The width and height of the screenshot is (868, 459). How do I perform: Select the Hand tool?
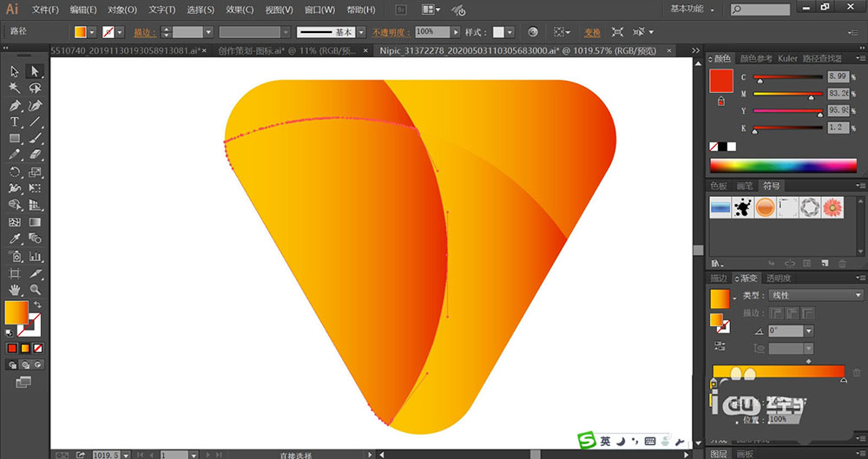(15, 290)
